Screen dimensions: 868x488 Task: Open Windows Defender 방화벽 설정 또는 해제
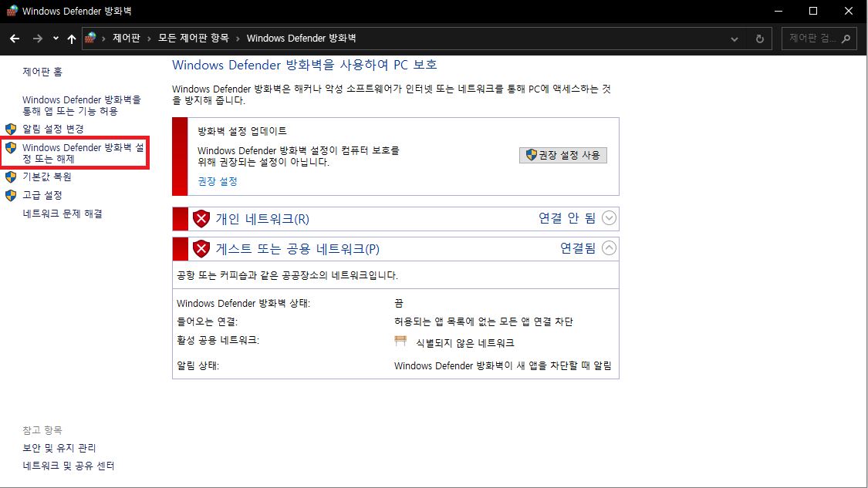pos(83,153)
